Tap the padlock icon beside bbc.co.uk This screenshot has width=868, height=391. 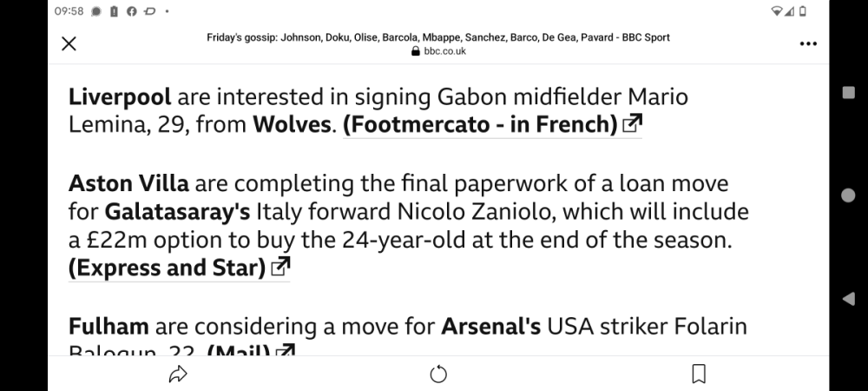(x=416, y=51)
